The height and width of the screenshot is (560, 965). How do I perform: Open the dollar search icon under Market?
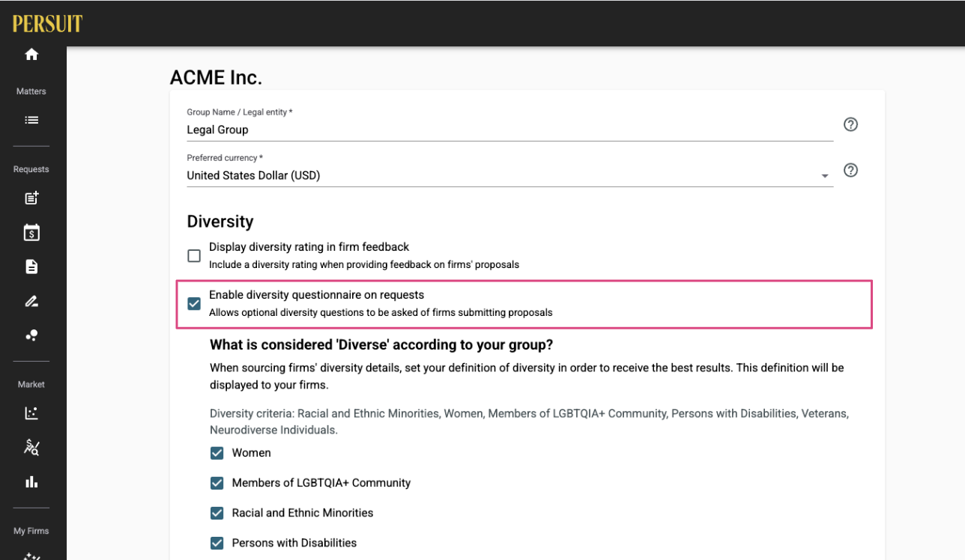coord(31,448)
